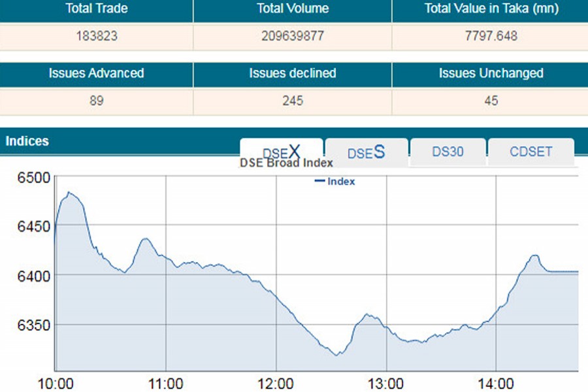
Task: Click the total volume value 209639877
Action: [292, 36]
